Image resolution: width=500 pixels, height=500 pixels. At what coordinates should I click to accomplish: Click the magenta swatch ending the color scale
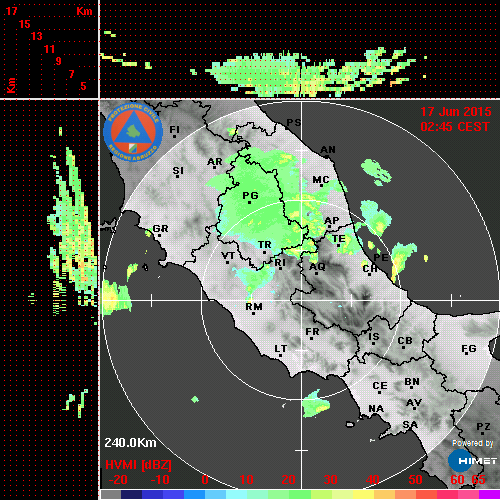(x=489, y=494)
